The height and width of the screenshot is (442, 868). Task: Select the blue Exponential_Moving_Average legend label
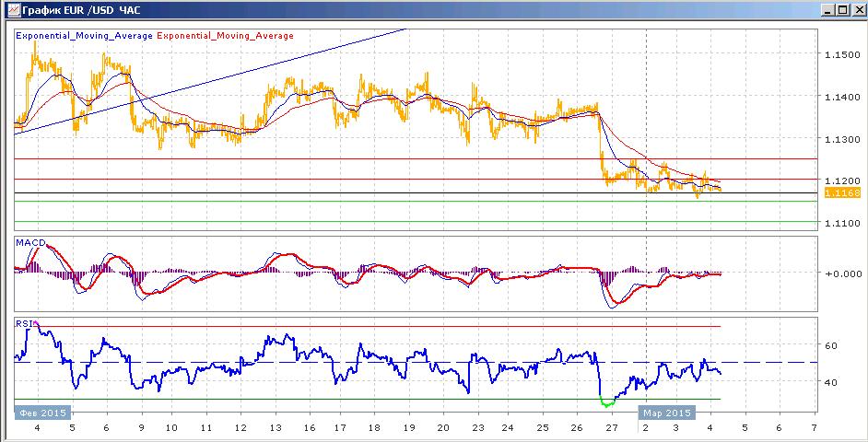coord(84,36)
